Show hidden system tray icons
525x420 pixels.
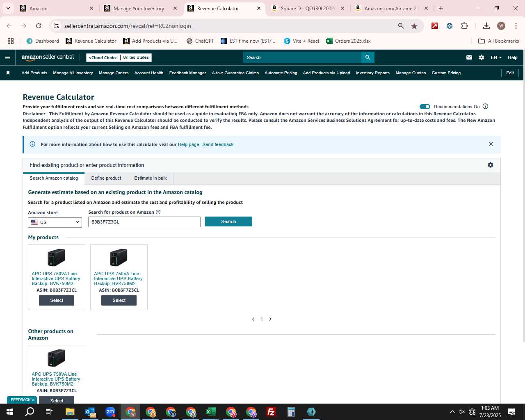(x=452, y=412)
